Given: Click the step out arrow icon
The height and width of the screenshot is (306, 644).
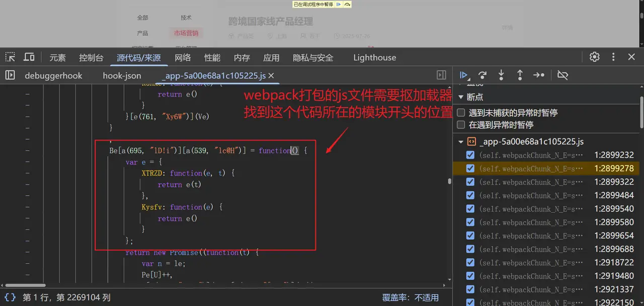Looking at the screenshot, I should point(520,75).
